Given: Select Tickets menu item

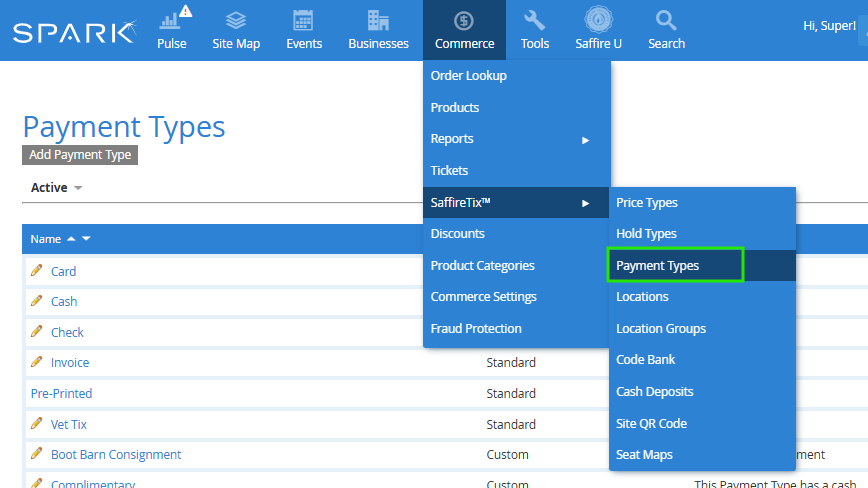Looking at the screenshot, I should 449,170.
